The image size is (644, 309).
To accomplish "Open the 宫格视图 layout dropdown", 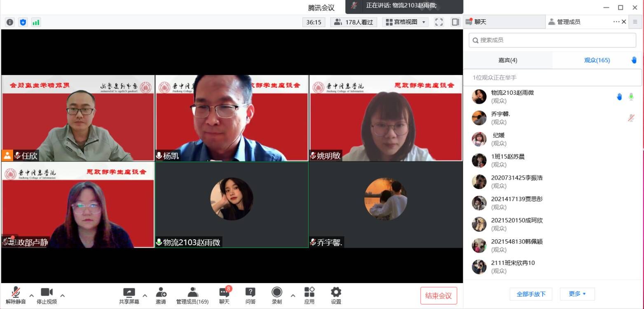I will coord(405,22).
